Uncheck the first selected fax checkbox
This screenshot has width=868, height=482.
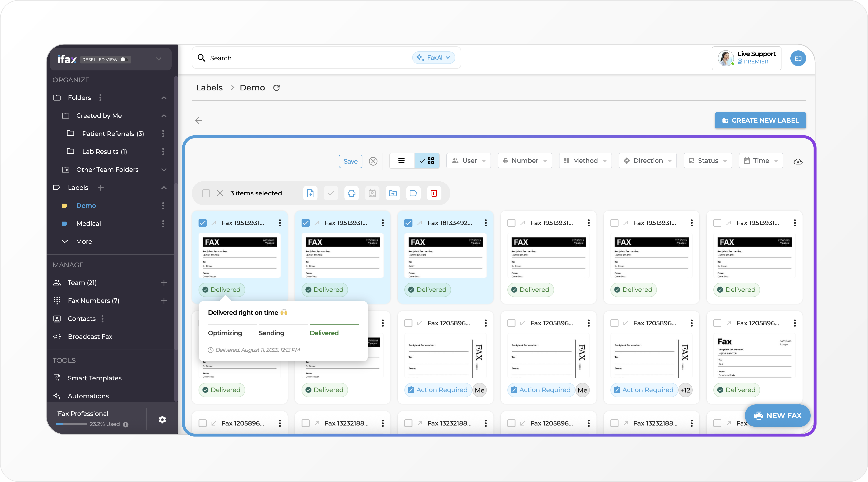[x=203, y=223]
